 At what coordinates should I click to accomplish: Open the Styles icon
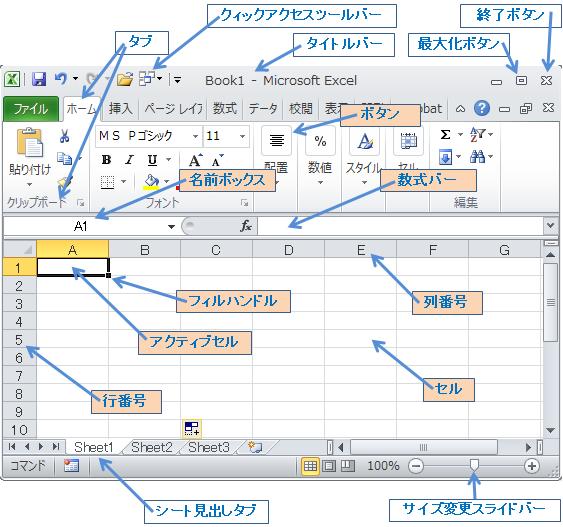(x=365, y=141)
